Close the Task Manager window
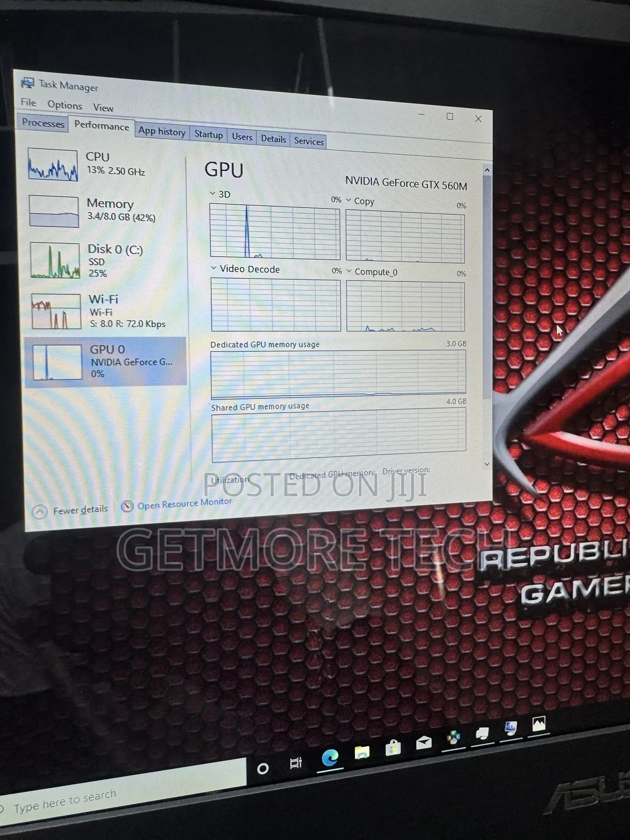Viewport: 630px width, 840px height. tap(478, 118)
